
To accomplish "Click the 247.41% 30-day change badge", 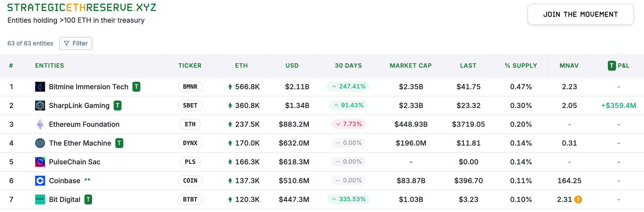I will [x=348, y=87].
